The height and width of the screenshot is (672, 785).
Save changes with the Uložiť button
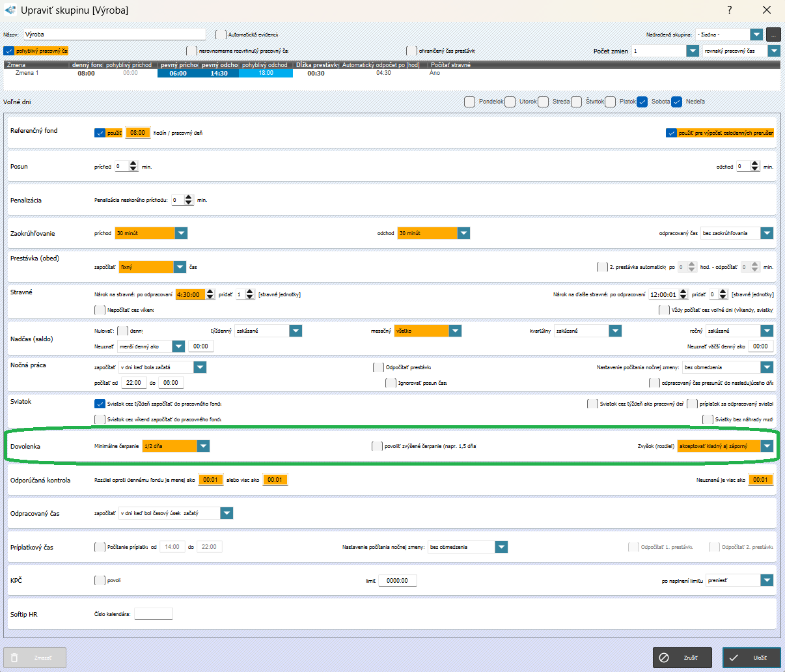751,658
